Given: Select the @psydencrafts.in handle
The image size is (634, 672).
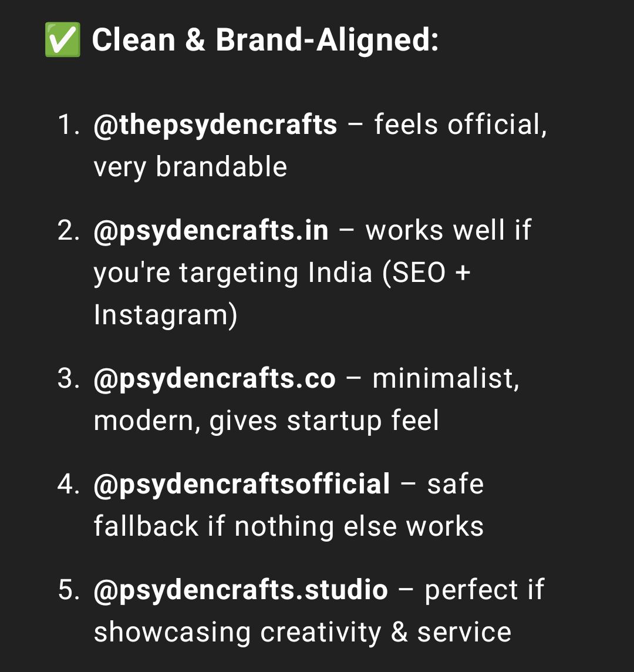Looking at the screenshot, I should (211, 230).
